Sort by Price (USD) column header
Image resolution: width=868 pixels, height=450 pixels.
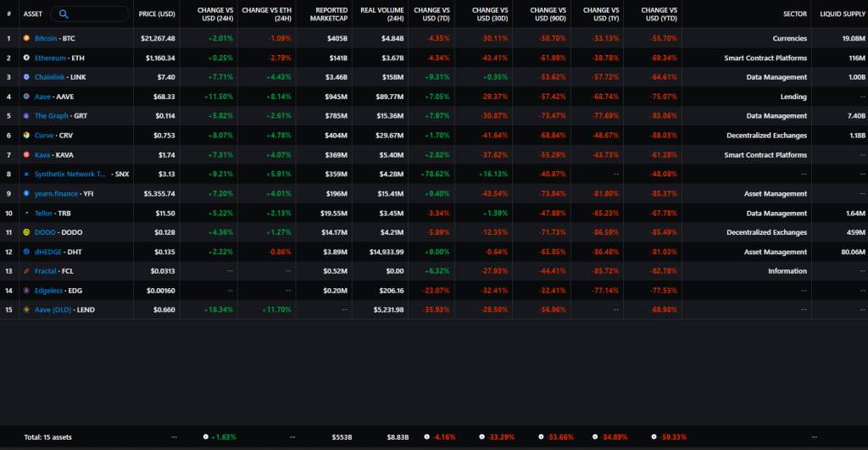[x=157, y=14]
